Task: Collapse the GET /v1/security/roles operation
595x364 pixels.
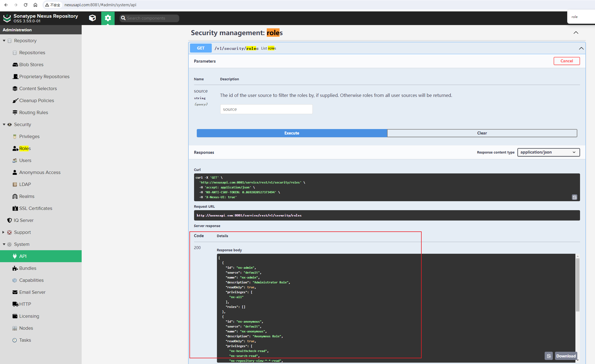Action: (581, 48)
